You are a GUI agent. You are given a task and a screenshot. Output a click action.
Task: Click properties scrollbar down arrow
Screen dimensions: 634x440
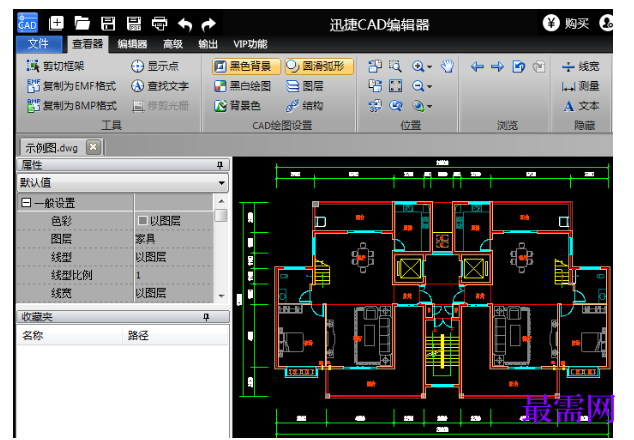[x=221, y=296]
